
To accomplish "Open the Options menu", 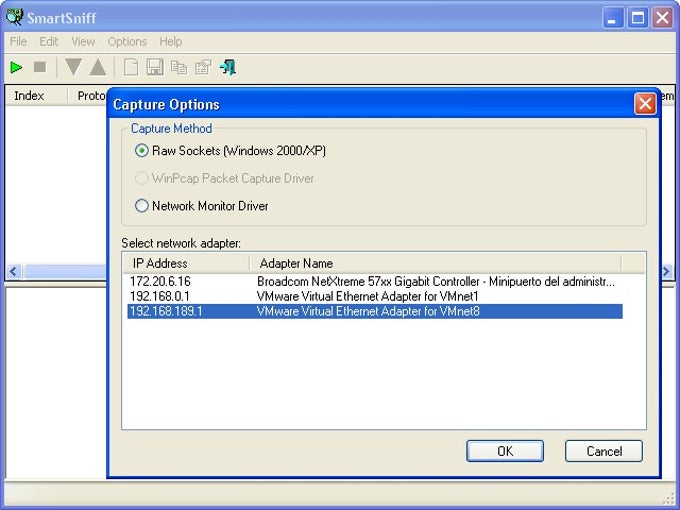I will [127, 42].
